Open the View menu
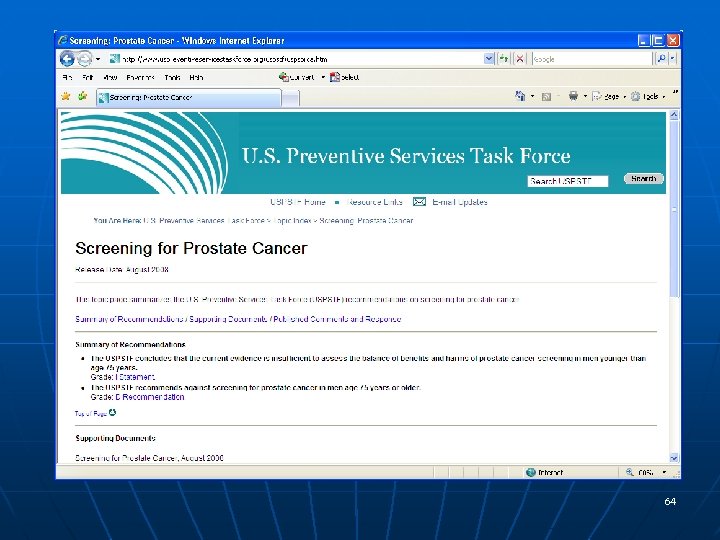This screenshot has width=720, height=540. (110, 78)
